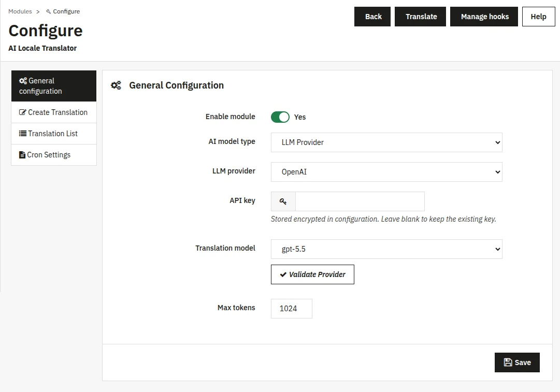Image resolution: width=560 pixels, height=392 pixels.
Task: Click the Max tokens field
Action: [292, 309]
